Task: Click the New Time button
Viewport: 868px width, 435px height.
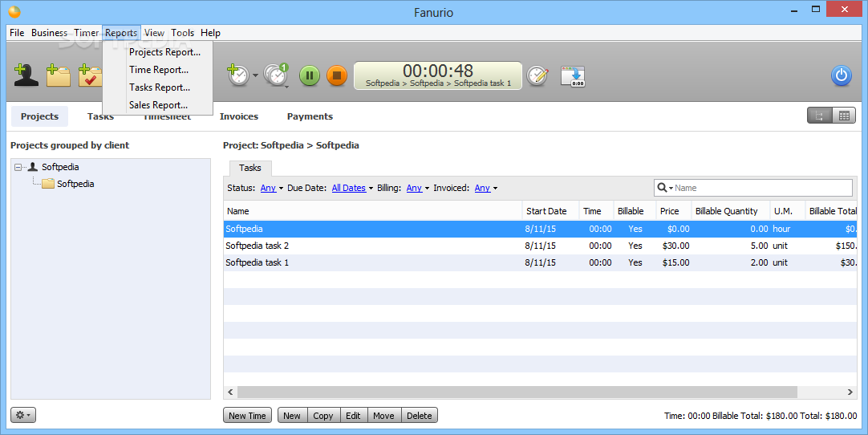Action: (247, 416)
